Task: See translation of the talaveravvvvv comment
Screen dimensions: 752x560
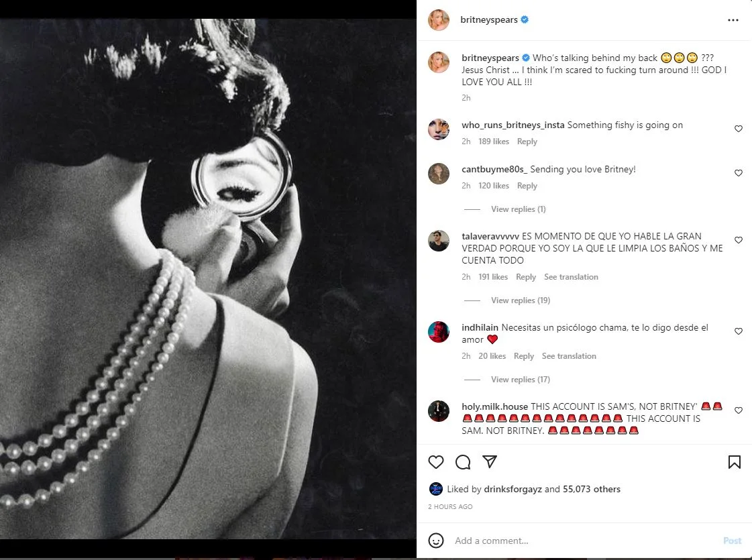Action: click(571, 277)
